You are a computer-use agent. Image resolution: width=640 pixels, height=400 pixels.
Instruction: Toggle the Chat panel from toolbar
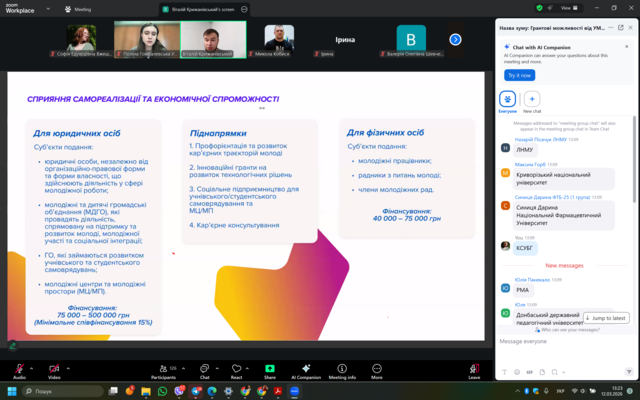click(204, 368)
